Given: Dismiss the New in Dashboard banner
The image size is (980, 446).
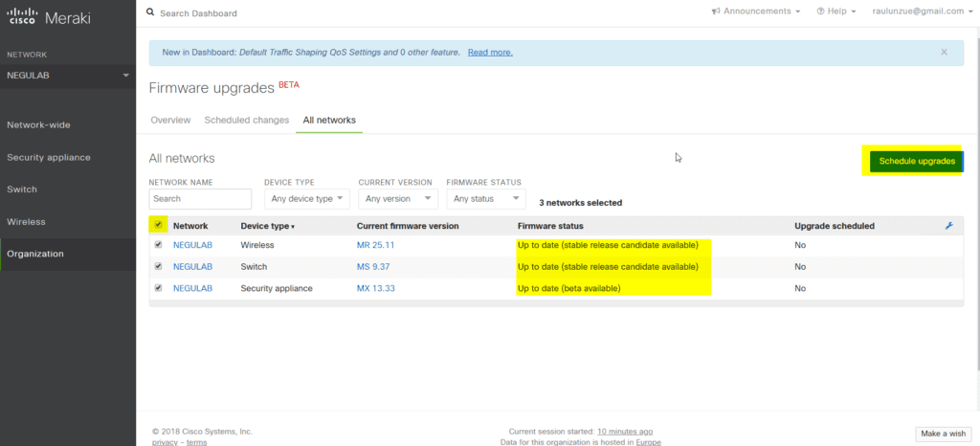Looking at the screenshot, I should pyautogui.click(x=944, y=52).
